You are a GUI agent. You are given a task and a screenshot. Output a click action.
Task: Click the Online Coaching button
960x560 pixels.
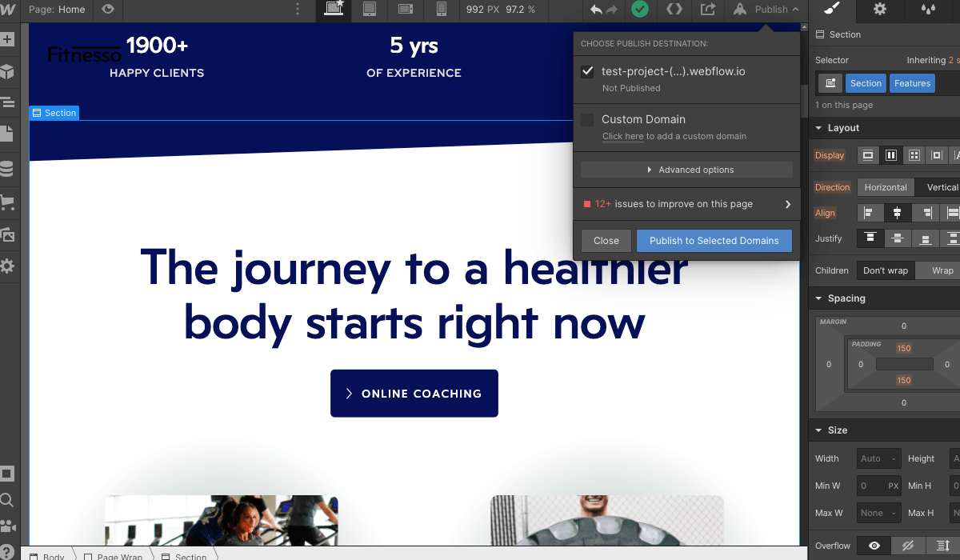(414, 394)
